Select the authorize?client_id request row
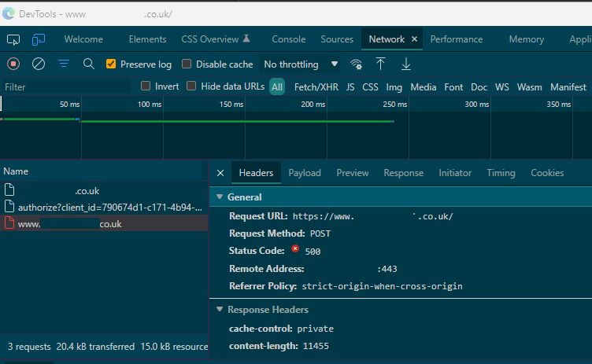Image resolution: width=592 pixels, height=364 pixels. pos(104,207)
